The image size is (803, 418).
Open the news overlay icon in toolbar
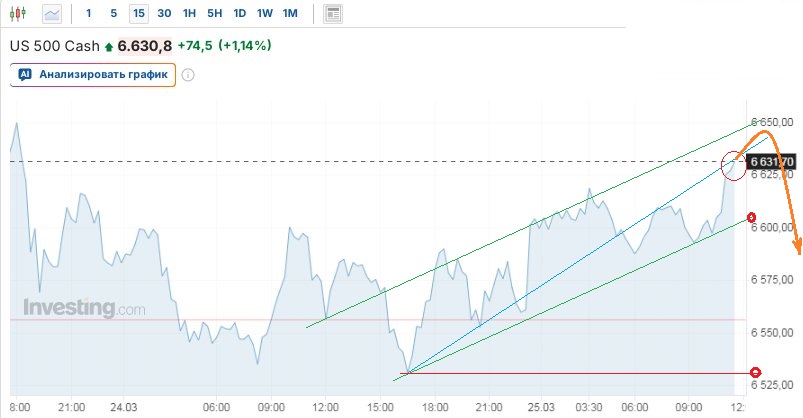(x=334, y=14)
